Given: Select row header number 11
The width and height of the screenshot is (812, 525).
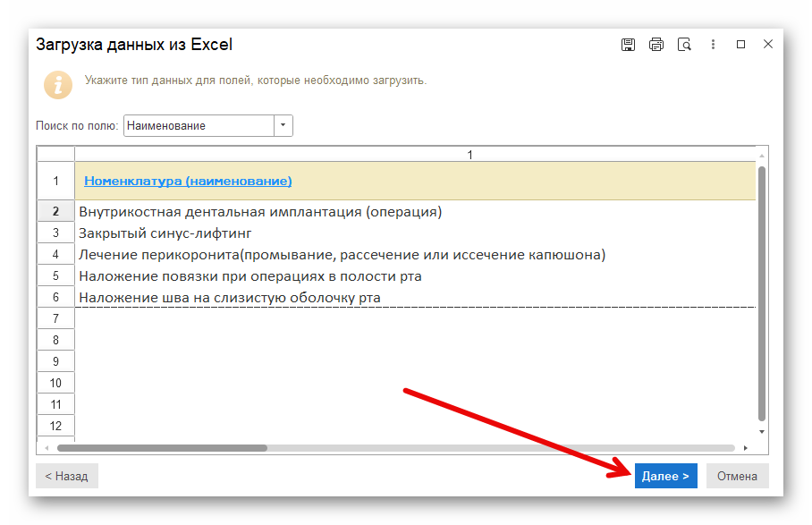Looking at the screenshot, I should (56, 404).
